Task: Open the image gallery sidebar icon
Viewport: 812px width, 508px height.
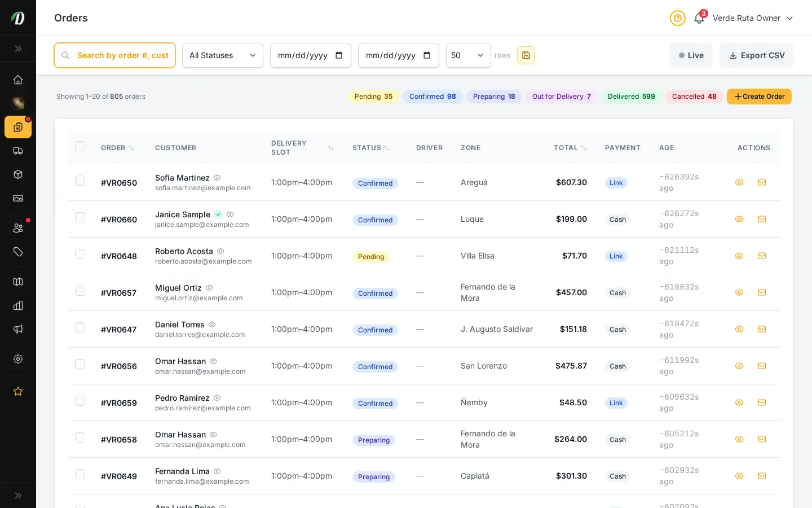Action: (18, 198)
